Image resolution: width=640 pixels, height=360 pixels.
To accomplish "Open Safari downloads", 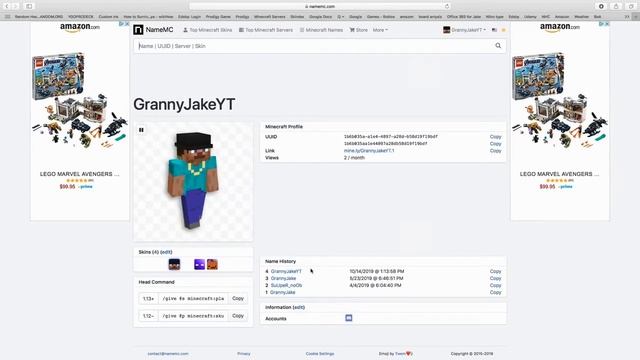I will 601,6.
